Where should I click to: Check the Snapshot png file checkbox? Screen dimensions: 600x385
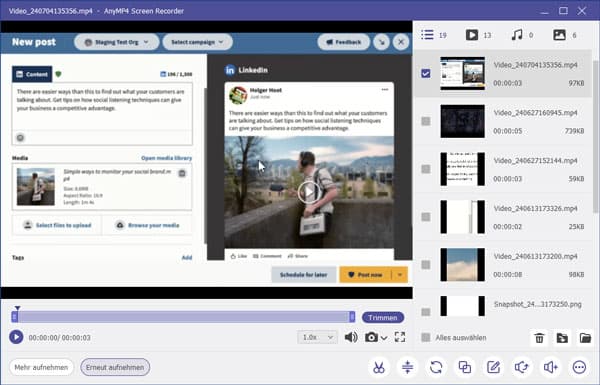pyautogui.click(x=426, y=312)
